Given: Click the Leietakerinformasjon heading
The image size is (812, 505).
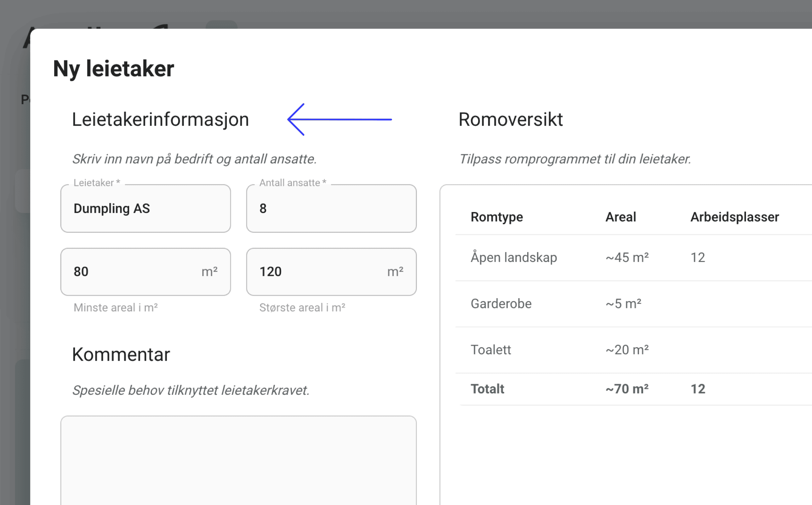Looking at the screenshot, I should [160, 120].
